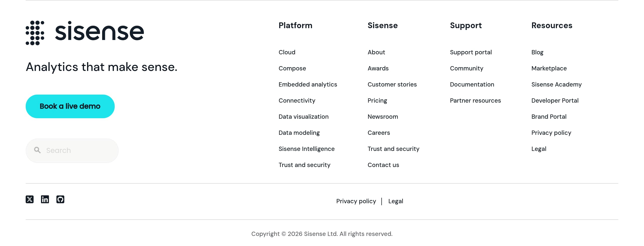This screenshot has width=644, height=246.
Task: Open Sisense's GitHub page
Action: tap(60, 199)
